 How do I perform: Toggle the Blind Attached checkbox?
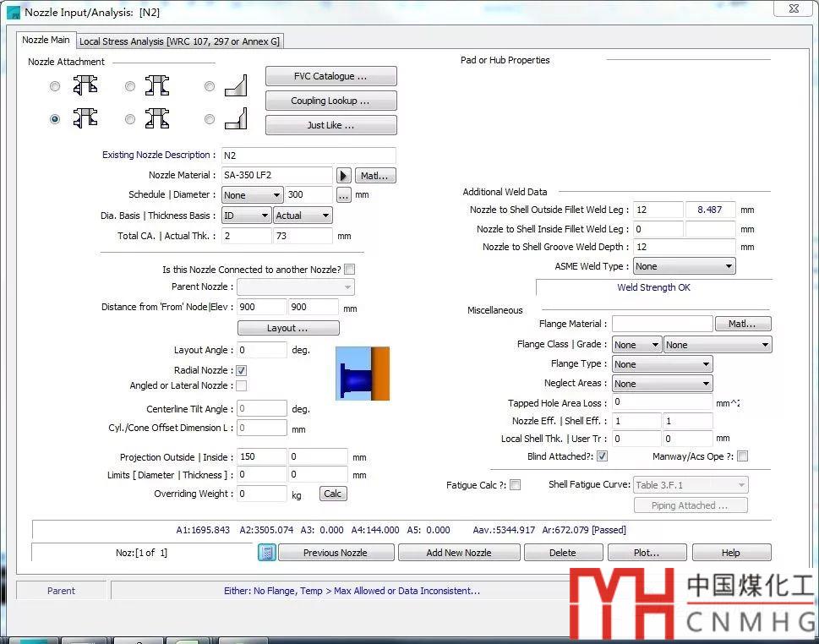pos(602,456)
